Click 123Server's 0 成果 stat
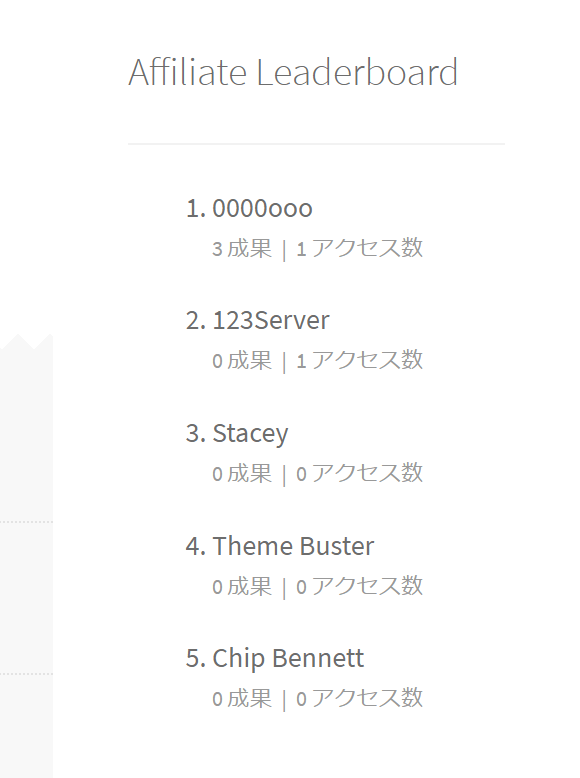The height and width of the screenshot is (778, 580). [x=242, y=360]
